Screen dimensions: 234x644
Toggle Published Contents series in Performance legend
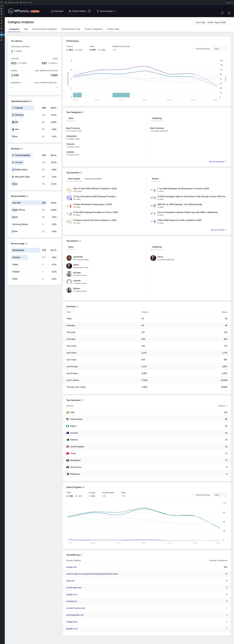pyautogui.click(x=114, y=50)
